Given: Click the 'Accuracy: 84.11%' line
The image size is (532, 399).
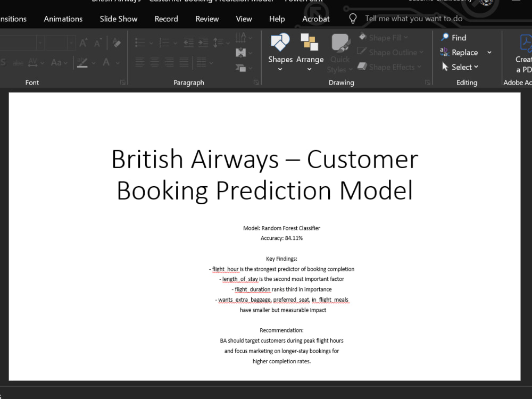Looking at the screenshot, I should (x=281, y=238).
